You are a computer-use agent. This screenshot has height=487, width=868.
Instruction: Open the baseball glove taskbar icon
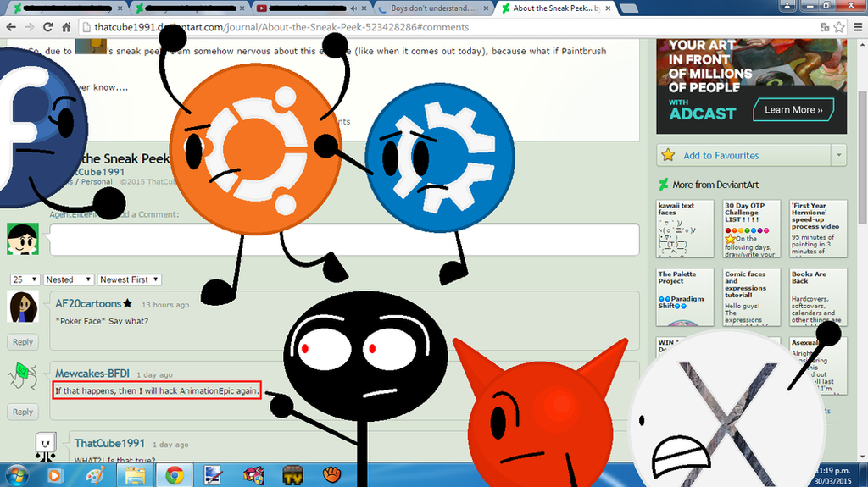[x=331, y=474]
